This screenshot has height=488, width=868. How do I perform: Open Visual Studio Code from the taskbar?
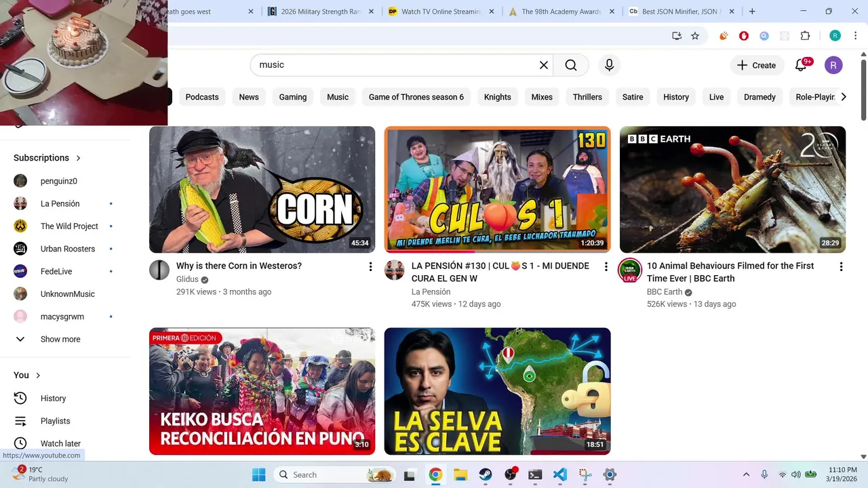[x=560, y=474]
